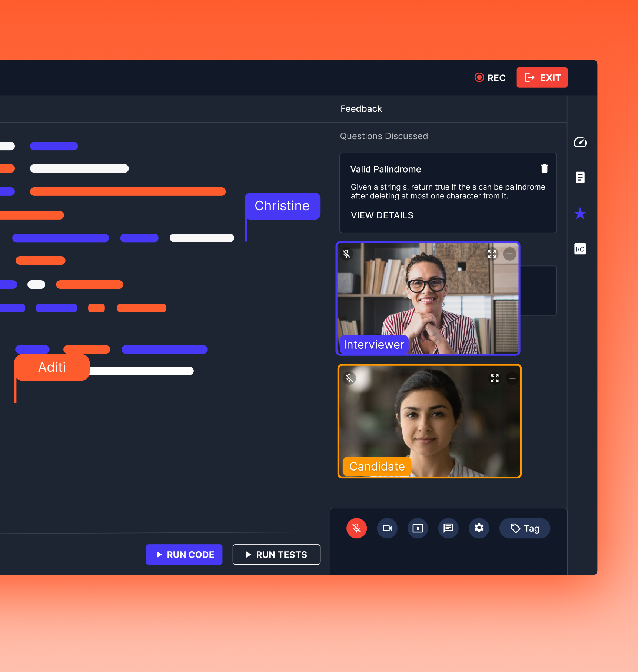Open the speedometer icon in right sidebar

click(580, 142)
